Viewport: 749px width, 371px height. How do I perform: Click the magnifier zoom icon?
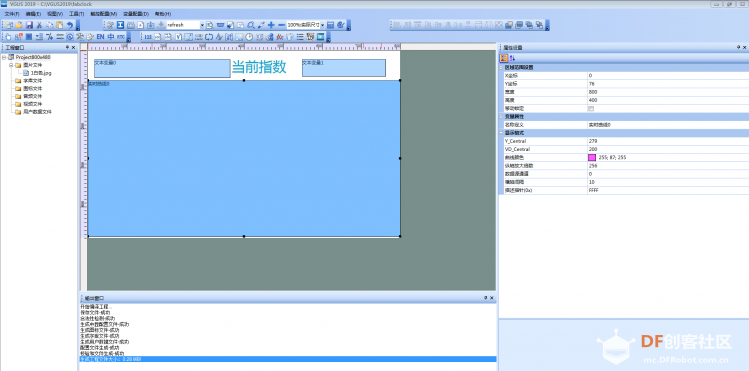click(x=251, y=25)
